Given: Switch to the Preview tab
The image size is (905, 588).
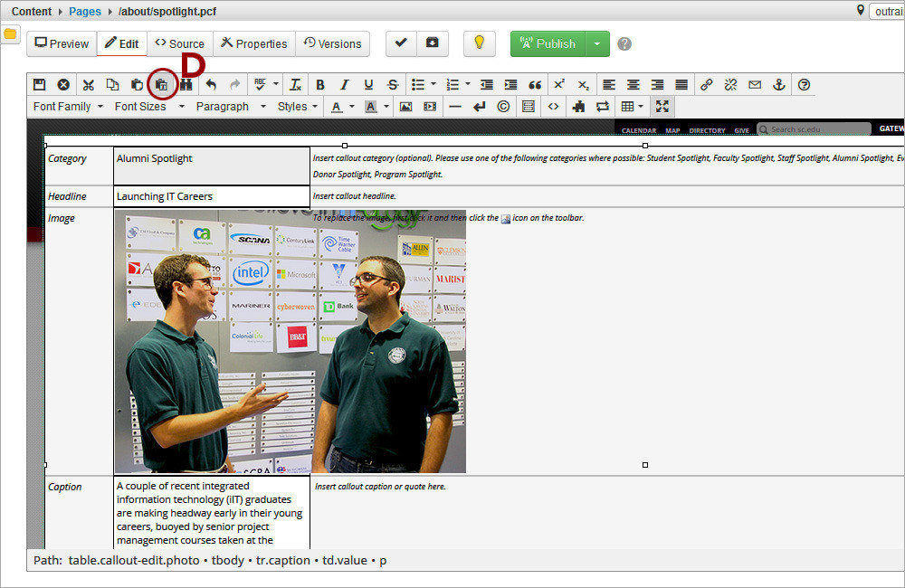Looking at the screenshot, I should [x=62, y=43].
